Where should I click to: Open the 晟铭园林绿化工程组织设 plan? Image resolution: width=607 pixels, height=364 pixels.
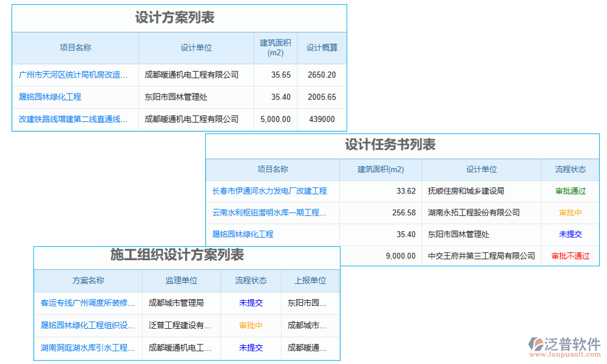[x=87, y=325]
